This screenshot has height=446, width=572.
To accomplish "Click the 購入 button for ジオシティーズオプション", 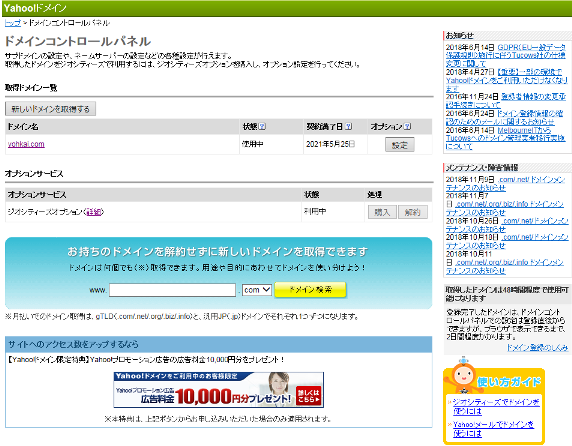I will click(x=382, y=212).
